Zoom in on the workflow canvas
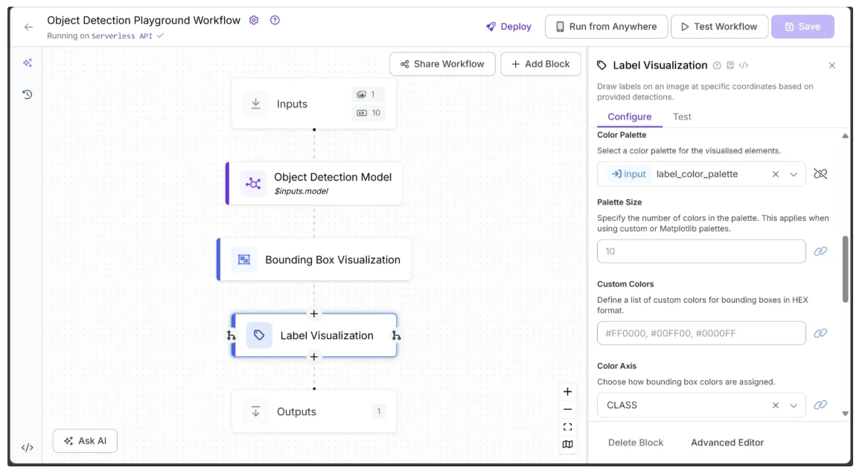868x476 pixels. [567, 392]
